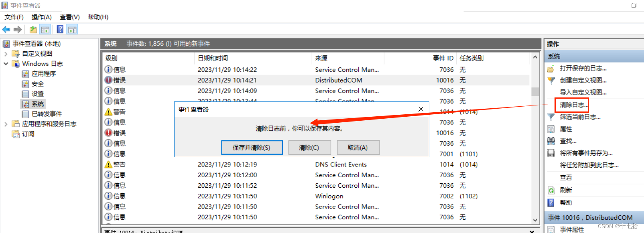Click 清除日志... in the actions pane
The height and width of the screenshot is (233, 644).
pyautogui.click(x=574, y=105)
